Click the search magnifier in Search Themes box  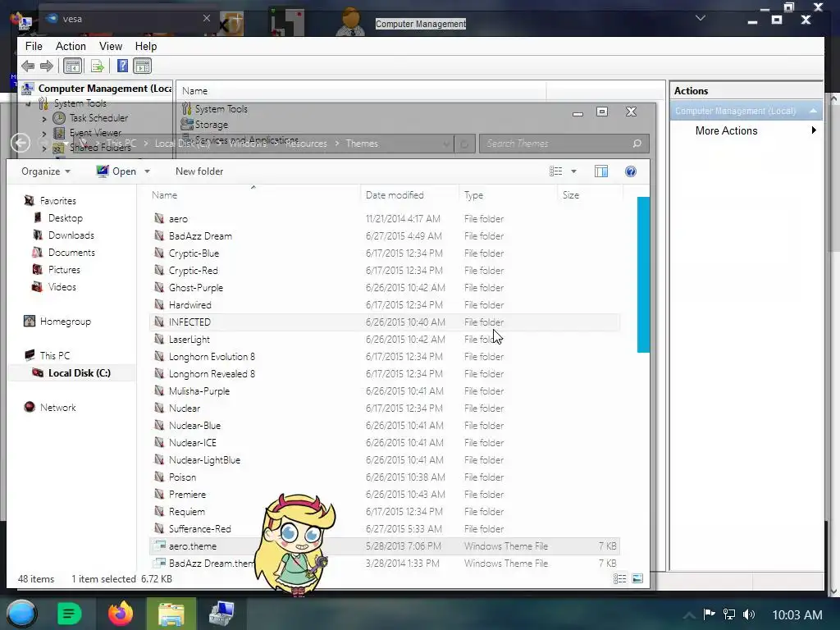click(637, 144)
